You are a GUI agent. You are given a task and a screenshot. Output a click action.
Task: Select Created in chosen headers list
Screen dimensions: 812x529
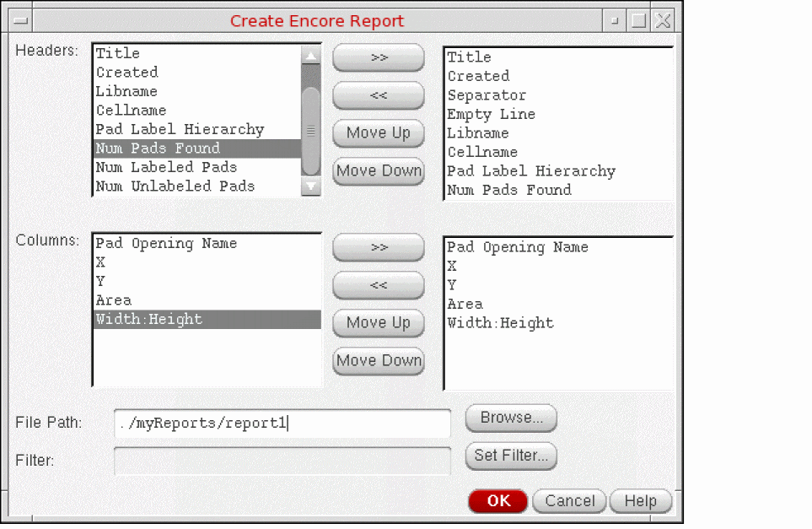559,76
